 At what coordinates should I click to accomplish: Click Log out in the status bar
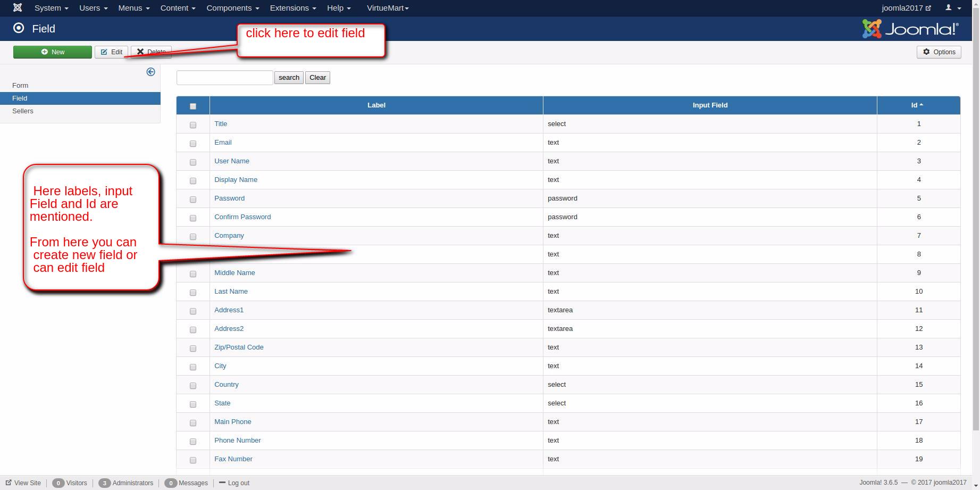[x=234, y=483]
